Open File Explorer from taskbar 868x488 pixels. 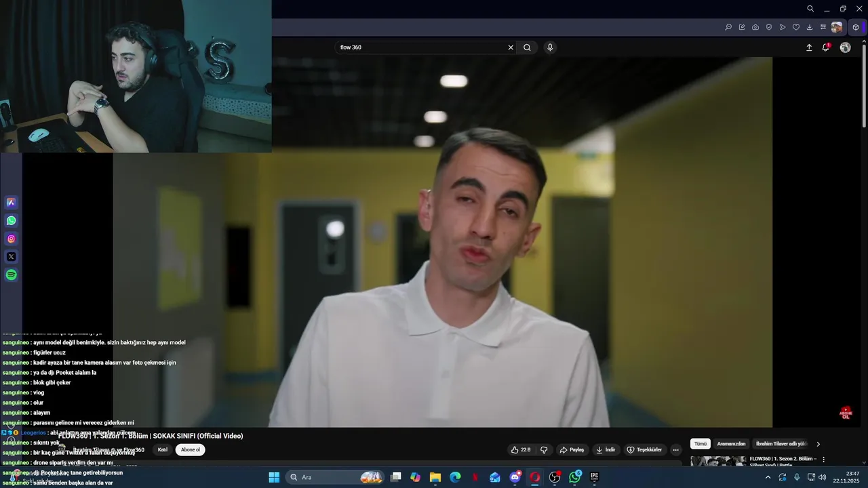point(435,477)
